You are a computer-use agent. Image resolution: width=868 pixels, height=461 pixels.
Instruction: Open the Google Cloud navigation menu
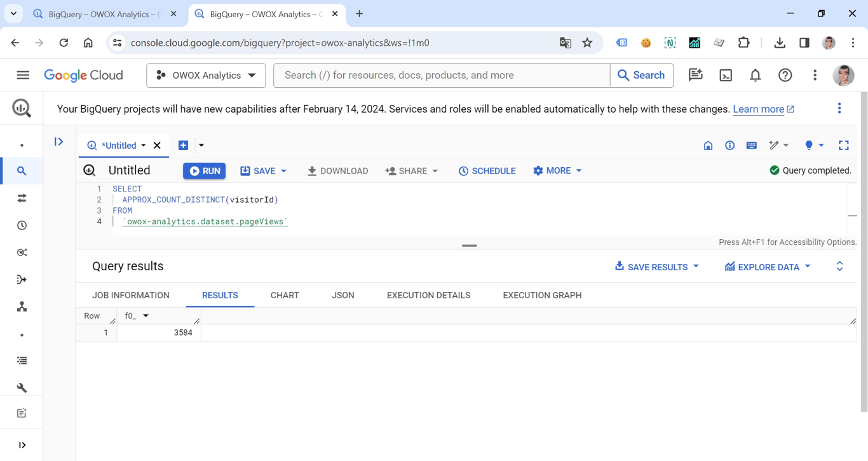pyautogui.click(x=23, y=75)
